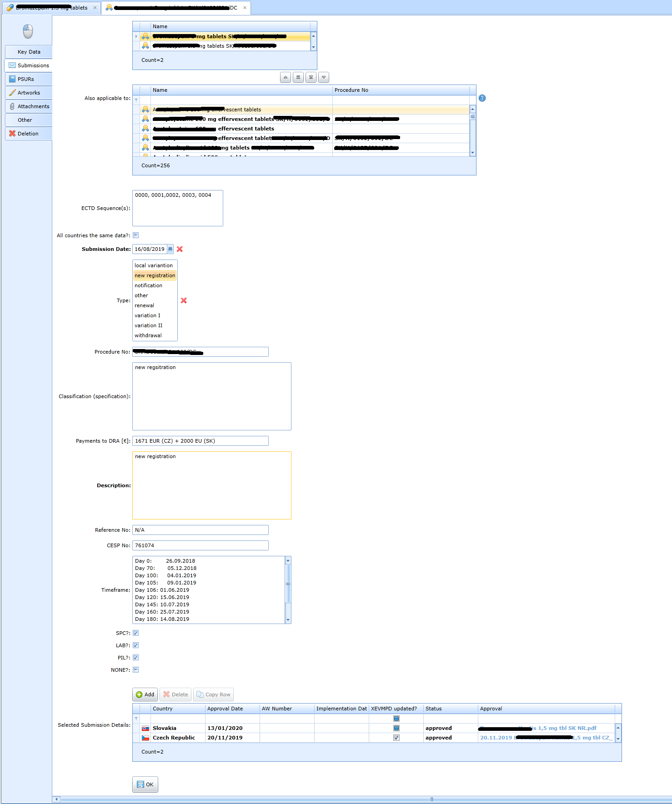The image size is (672, 804).
Task: Select 'variation II' in the Type list
Action: (148, 325)
